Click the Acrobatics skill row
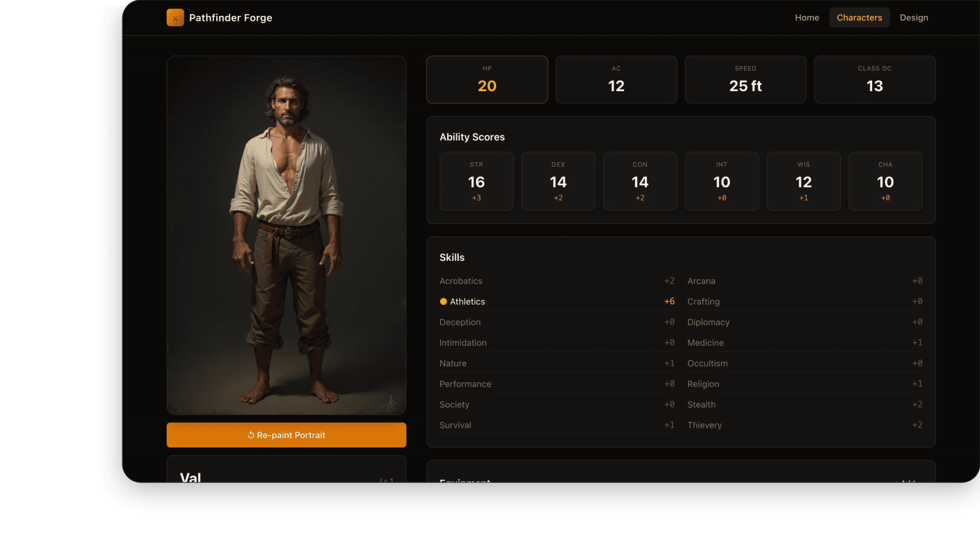980x551 pixels. pos(557,281)
